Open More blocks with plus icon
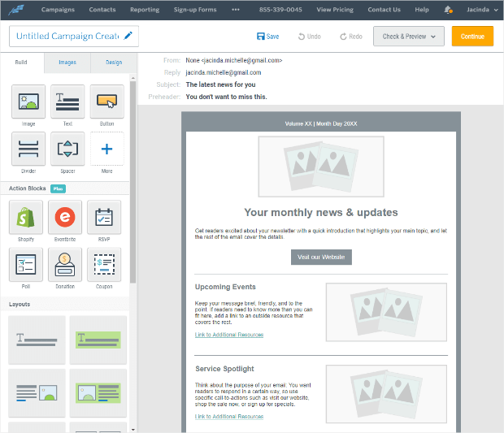The width and height of the screenshot is (504, 433). (x=106, y=149)
